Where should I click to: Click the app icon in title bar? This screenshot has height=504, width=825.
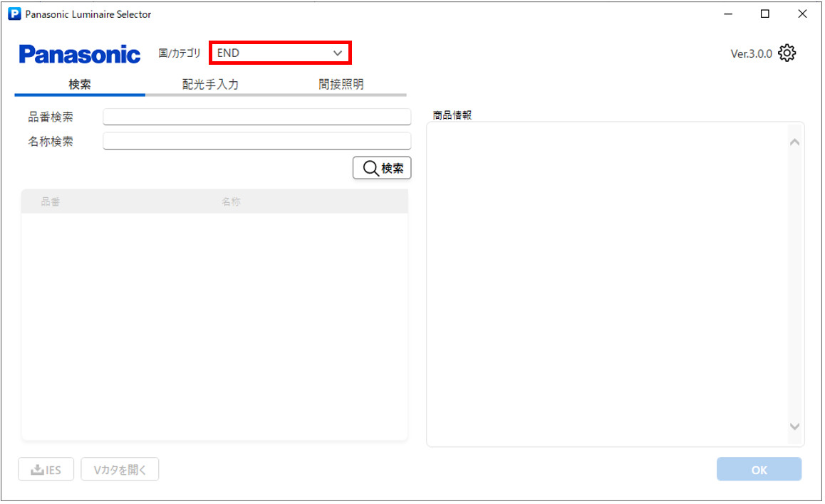click(14, 14)
